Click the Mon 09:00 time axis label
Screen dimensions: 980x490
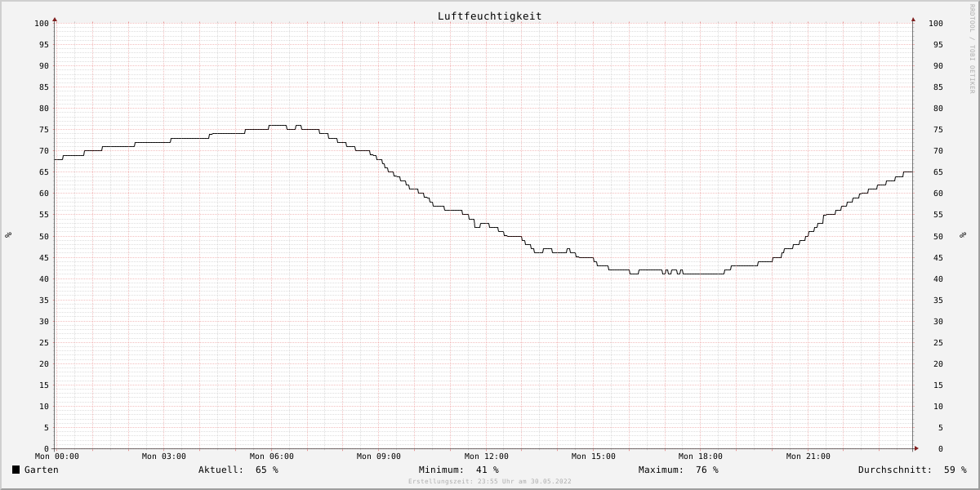tap(379, 457)
